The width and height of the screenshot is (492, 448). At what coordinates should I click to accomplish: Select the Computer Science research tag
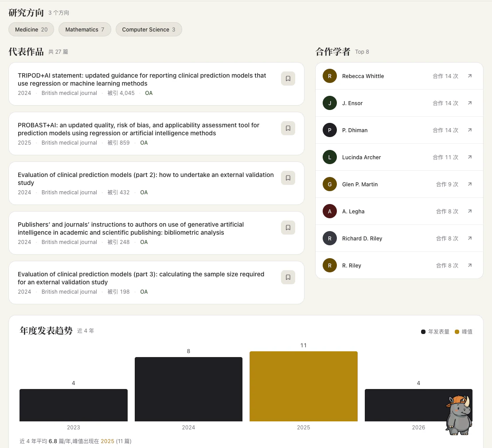[x=149, y=30]
